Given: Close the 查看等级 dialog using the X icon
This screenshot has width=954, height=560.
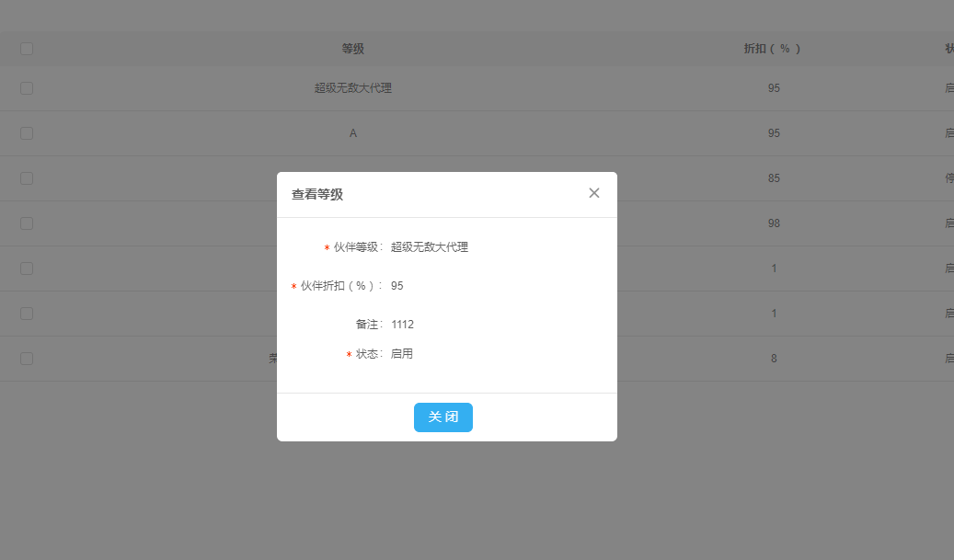Looking at the screenshot, I should coord(594,193).
